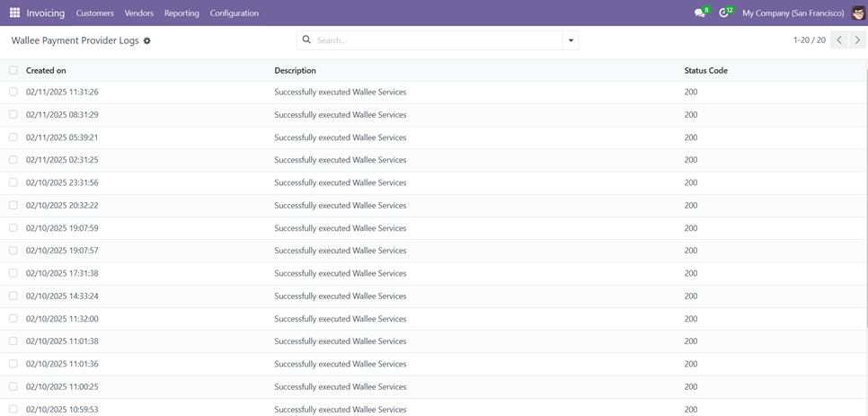Check the row for 02/11/2025 11:31:26
Viewport: 868px width, 416px height.
tap(13, 92)
